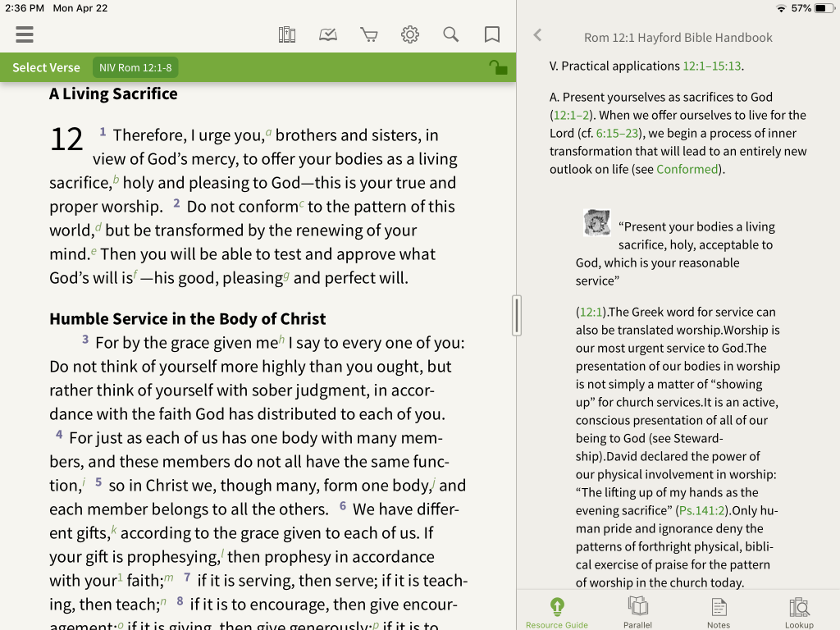Tap verse number 8 before 'if it is to encourage'
Image resolution: width=840 pixels, height=630 pixels.
[180, 601]
